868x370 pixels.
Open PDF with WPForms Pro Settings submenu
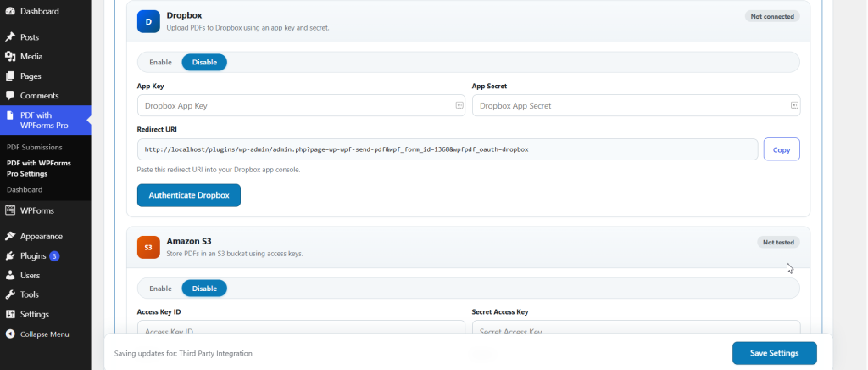39,168
